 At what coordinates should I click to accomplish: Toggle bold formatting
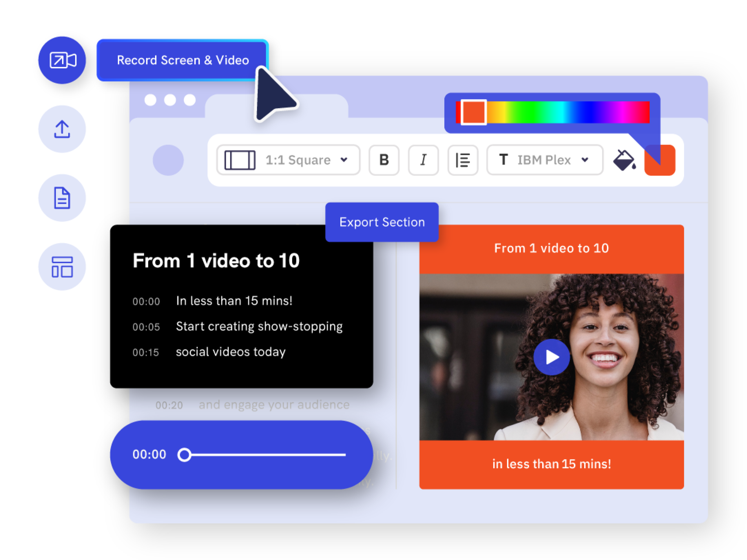click(x=384, y=160)
